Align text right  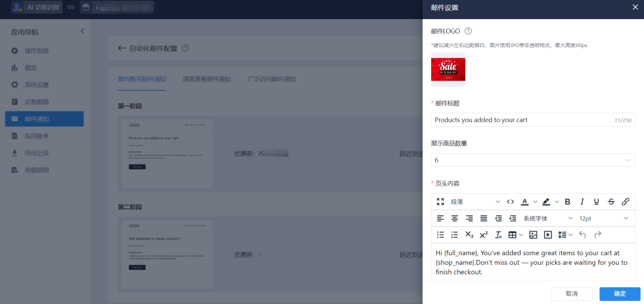click(x=469, y=219)
